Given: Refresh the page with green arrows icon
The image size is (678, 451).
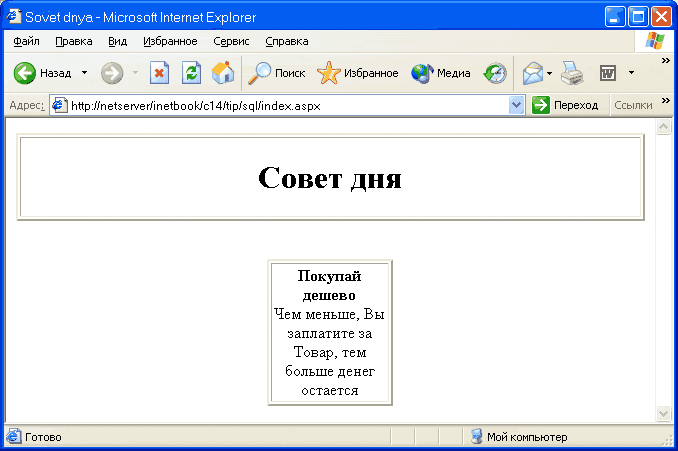Looking at the screenshot, I should click(x=191, y=73).
